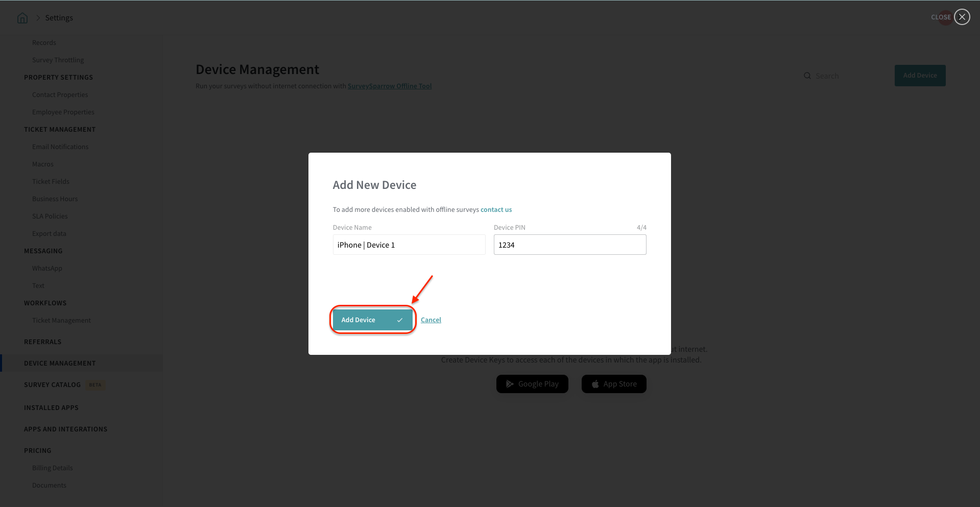Image resolution: width=980 pixels, height=507 pixels.
Task: Click the App Store badge
Action: tap(613, 384)
